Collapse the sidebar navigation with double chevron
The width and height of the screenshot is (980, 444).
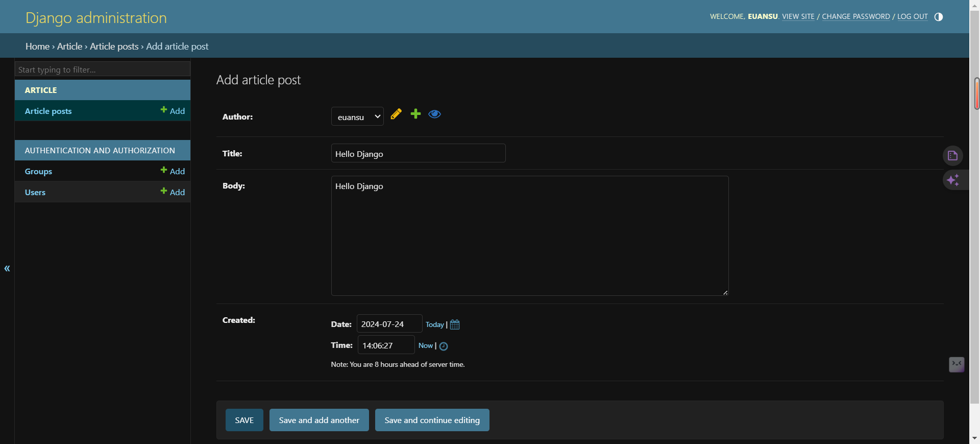coord(7,268)
